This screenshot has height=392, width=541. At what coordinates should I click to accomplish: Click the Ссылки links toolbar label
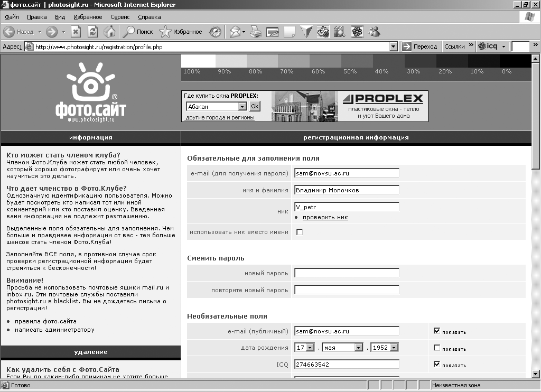point(454,46)
